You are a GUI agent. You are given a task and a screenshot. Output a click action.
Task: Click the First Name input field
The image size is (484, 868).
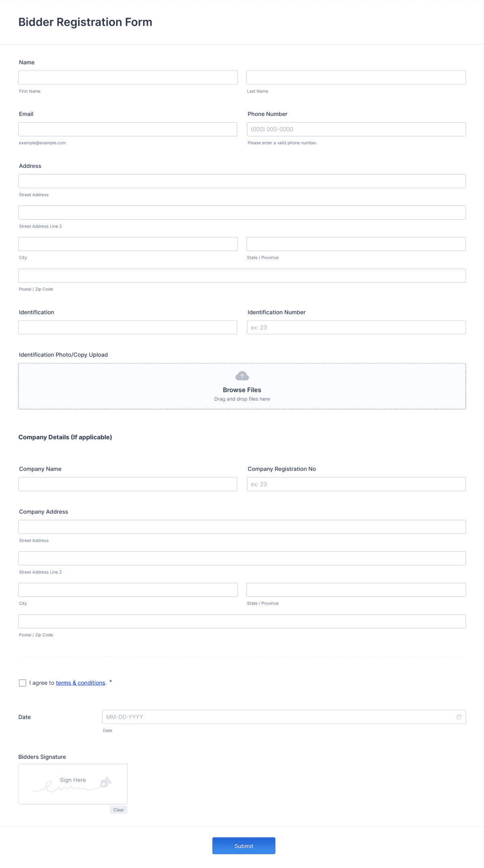tap(127, 77)
